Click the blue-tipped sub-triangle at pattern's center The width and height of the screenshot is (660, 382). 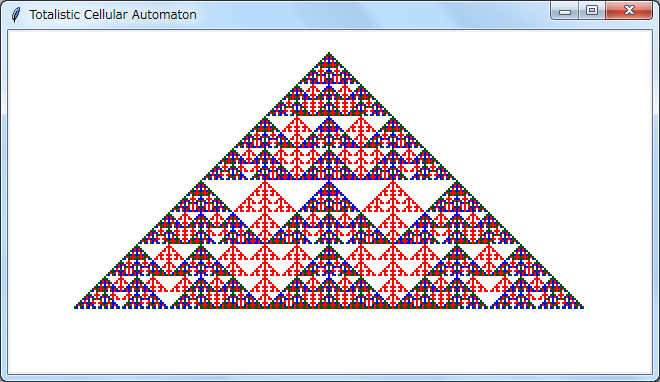click(329, 198)
